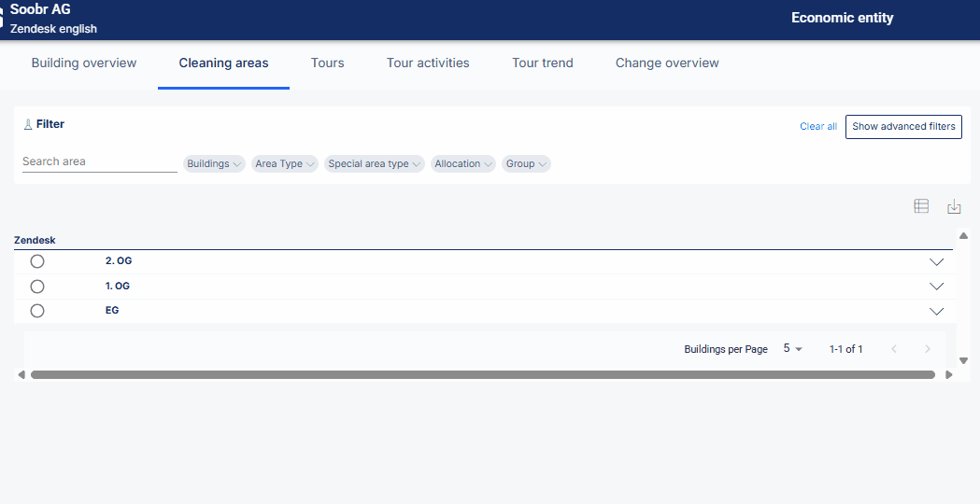The width and height of the screenshot is (980, 504).
Task: Click the Clear all link
Action: (x=818, y=126)
